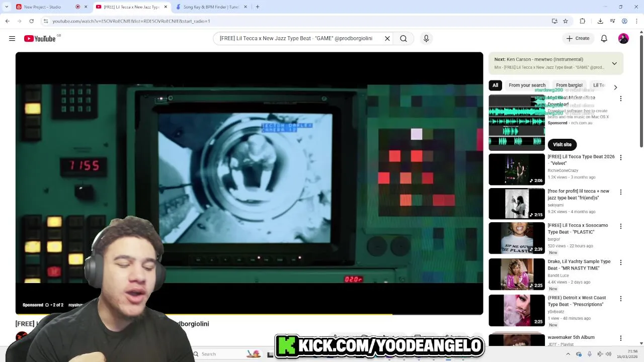
Task: Close the Song Key & BPM Finder tab
Action: click(246, 7)
